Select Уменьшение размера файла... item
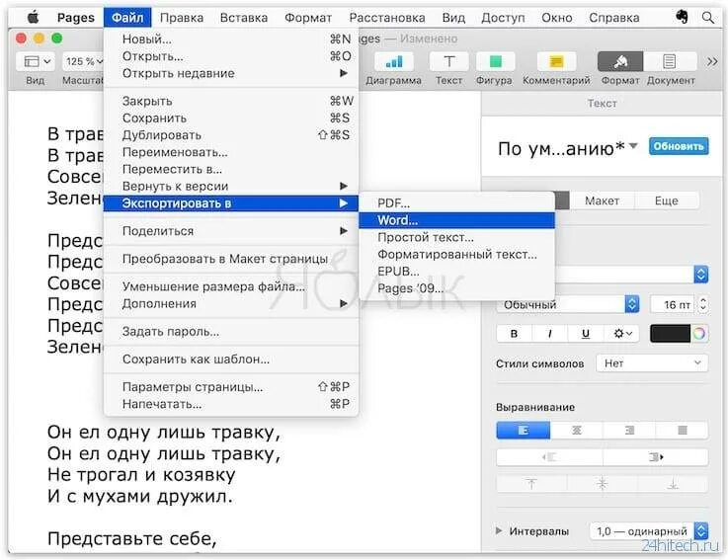This screenshot has height=560, width=728. [x=231, y=286]
